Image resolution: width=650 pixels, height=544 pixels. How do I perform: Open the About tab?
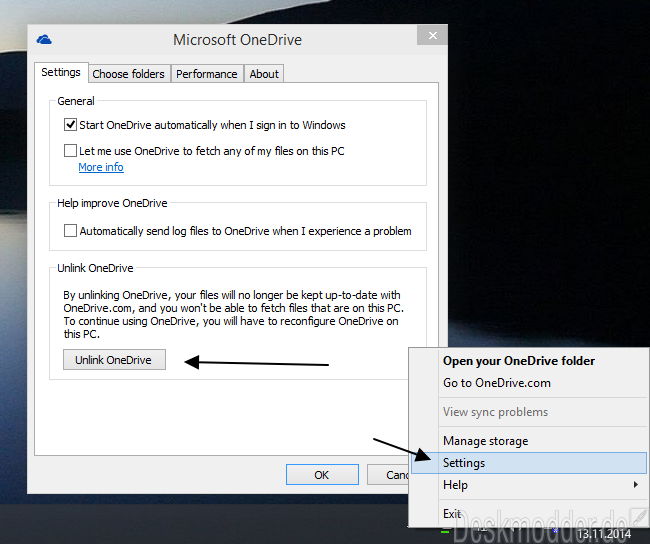264,74
